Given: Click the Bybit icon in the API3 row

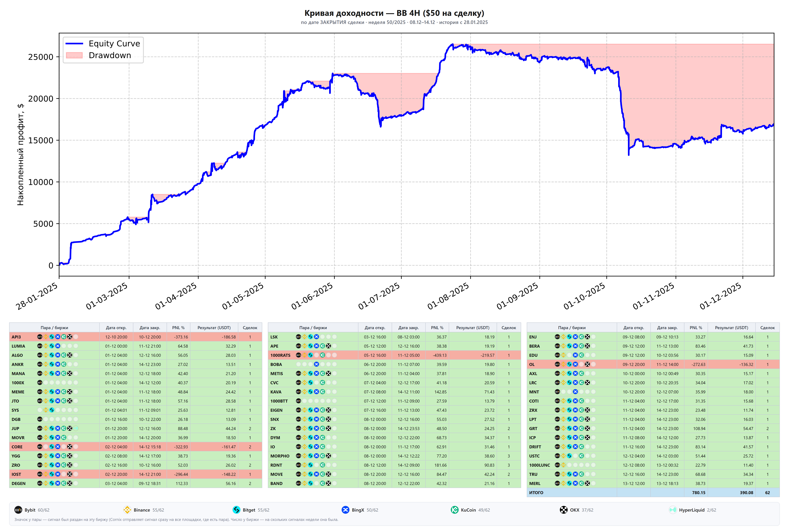Looking at the screenshot, I should point(40,337).
